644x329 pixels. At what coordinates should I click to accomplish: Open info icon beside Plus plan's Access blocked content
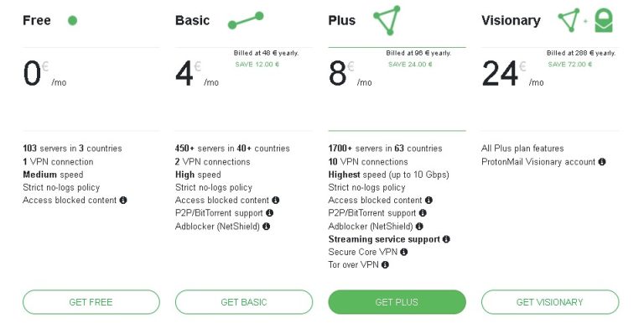click(x=428, y=201)
